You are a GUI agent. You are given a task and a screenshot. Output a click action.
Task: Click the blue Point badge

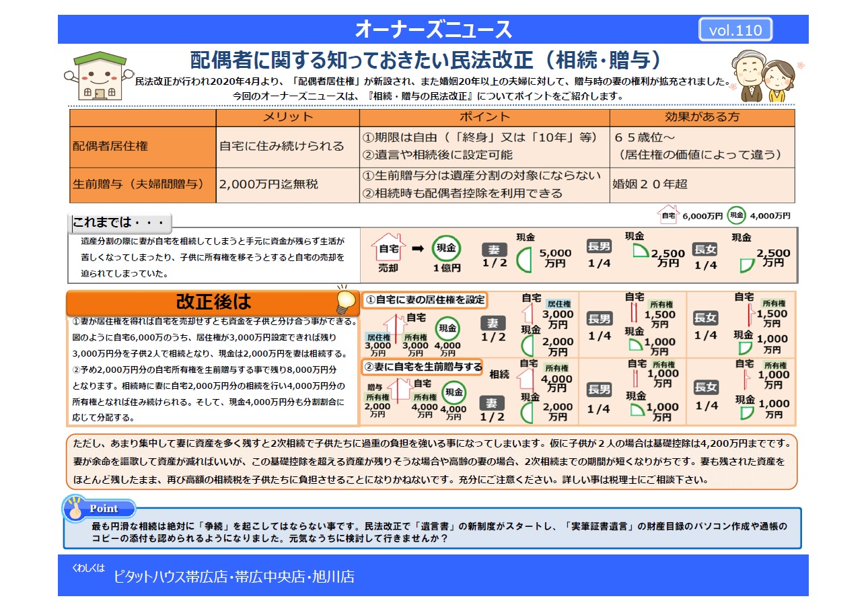(100, 509)
